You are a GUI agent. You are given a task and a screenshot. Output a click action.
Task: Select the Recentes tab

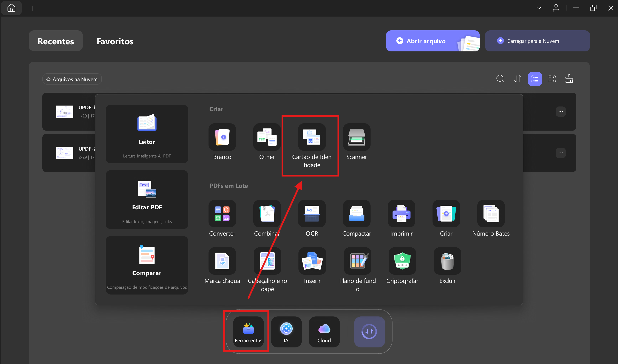click(x=56, y=41)
